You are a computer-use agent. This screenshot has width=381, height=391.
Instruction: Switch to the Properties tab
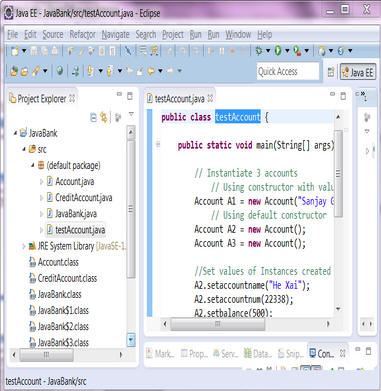tap(194, 354)
